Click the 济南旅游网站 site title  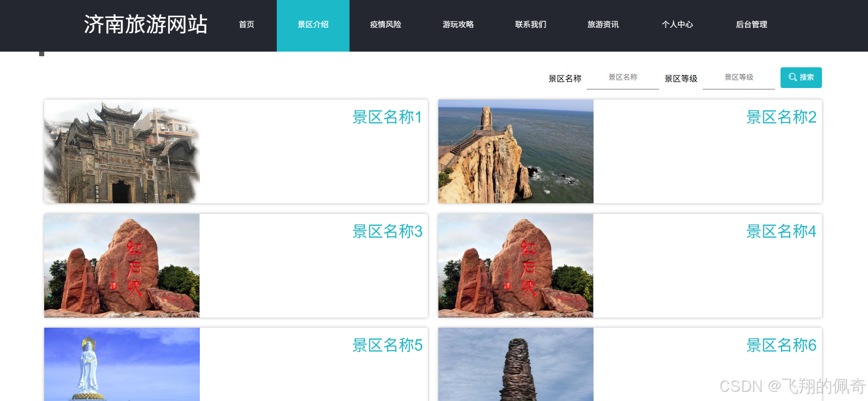pos(146,24)
